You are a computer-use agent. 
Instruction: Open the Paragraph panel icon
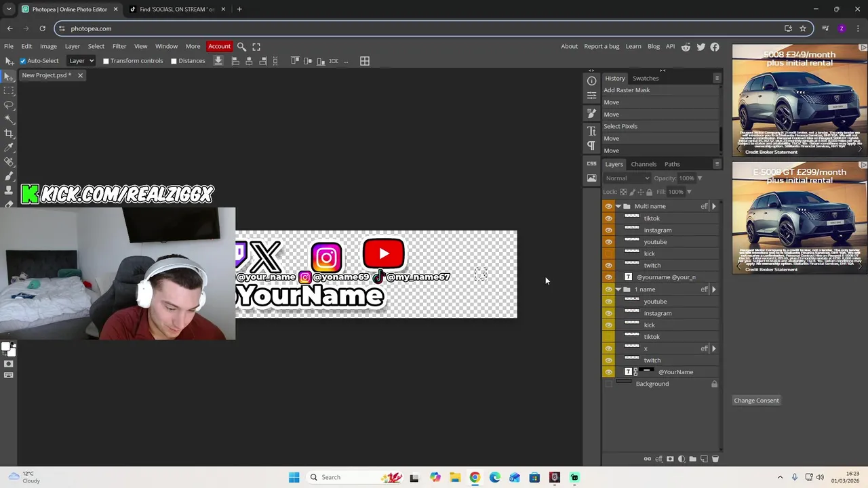tap(591, 146)
